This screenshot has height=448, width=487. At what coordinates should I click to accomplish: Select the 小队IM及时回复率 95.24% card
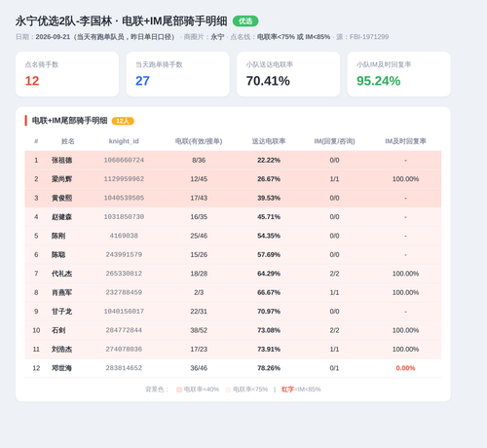coord(399,74)
